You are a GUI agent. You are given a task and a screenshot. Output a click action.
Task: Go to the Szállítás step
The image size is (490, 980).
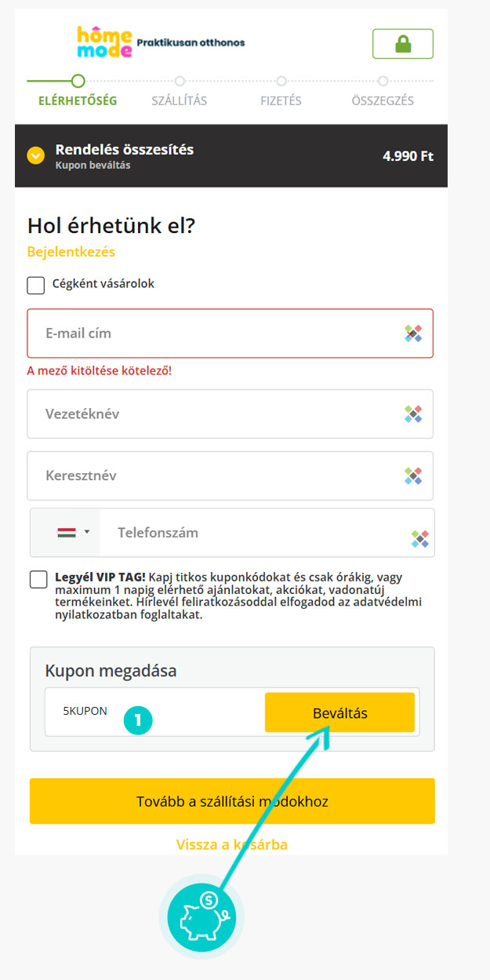(180, 100)
